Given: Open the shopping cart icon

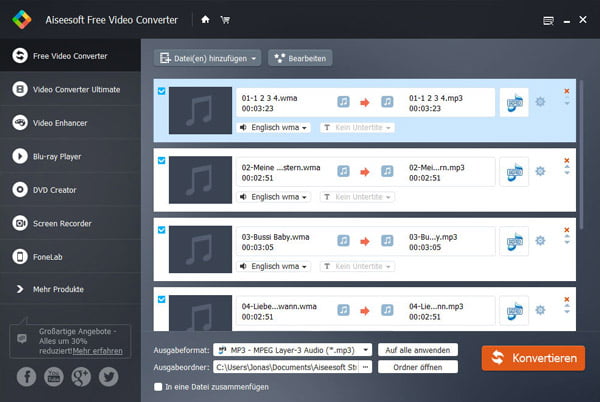Looking at the screenshot, I should pos(224,19).
